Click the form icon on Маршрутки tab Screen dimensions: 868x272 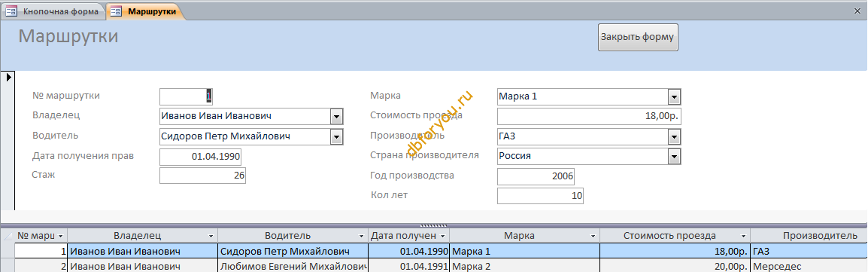[116, 11]
